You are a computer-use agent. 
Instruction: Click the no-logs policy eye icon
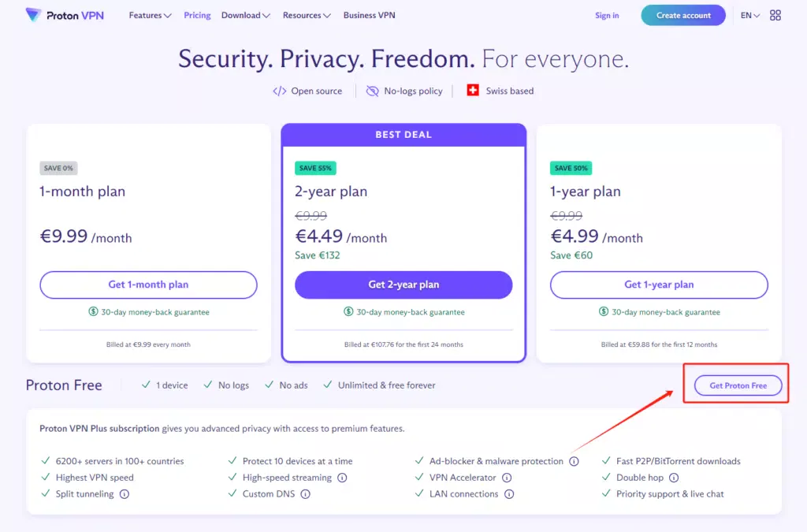pos(373,91)
